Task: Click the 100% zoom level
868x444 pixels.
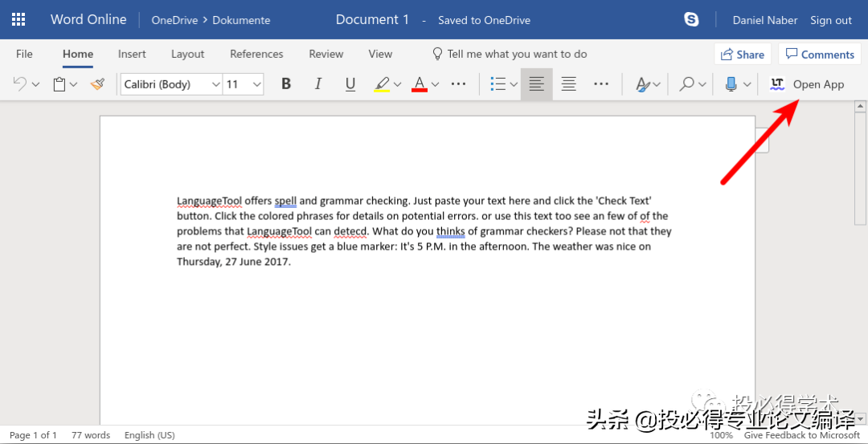Action: pyautogui.click(x=721, y=436)
